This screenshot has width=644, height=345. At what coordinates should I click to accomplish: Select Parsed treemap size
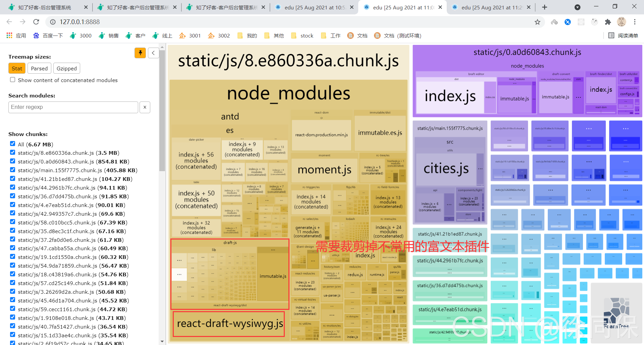pyautogui.click(x=39, y=68)
